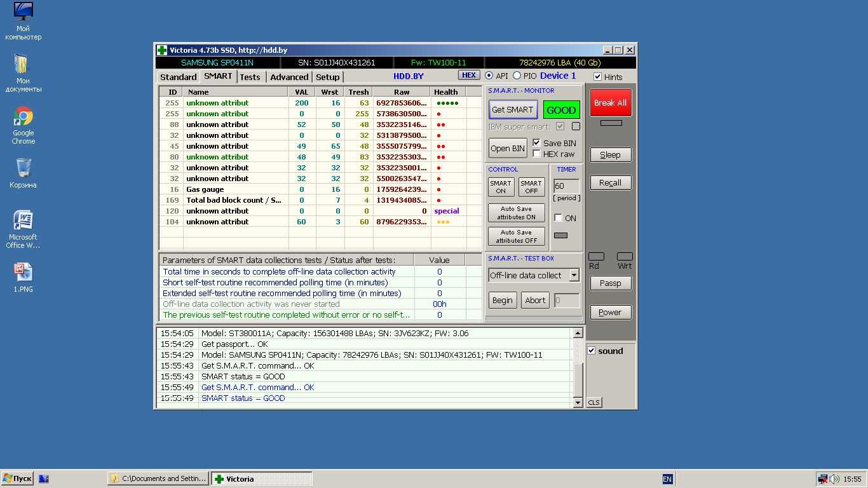
Task: Open the Advanced tab
Action: pos(289,77)
